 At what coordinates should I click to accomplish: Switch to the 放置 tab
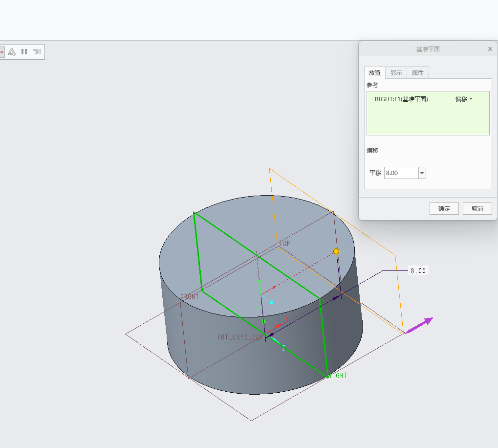(375, 73)
